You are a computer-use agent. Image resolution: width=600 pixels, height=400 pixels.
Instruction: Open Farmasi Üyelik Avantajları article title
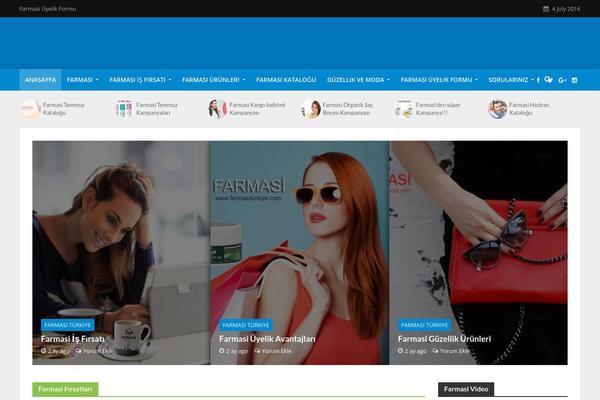coord(267,339)
